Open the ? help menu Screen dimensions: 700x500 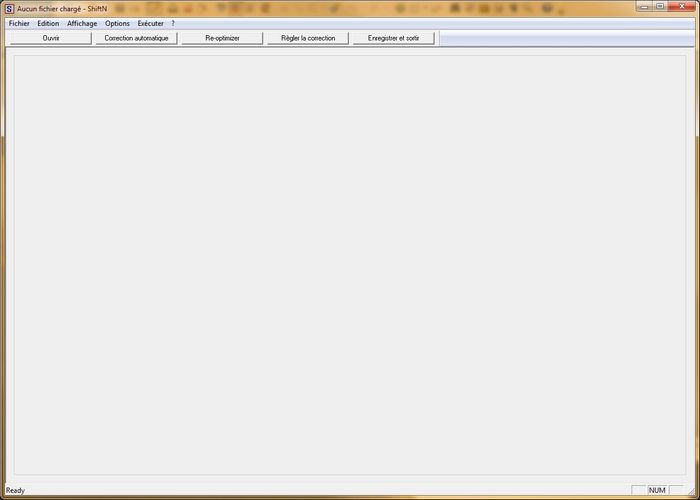click(x=173, y=23)
